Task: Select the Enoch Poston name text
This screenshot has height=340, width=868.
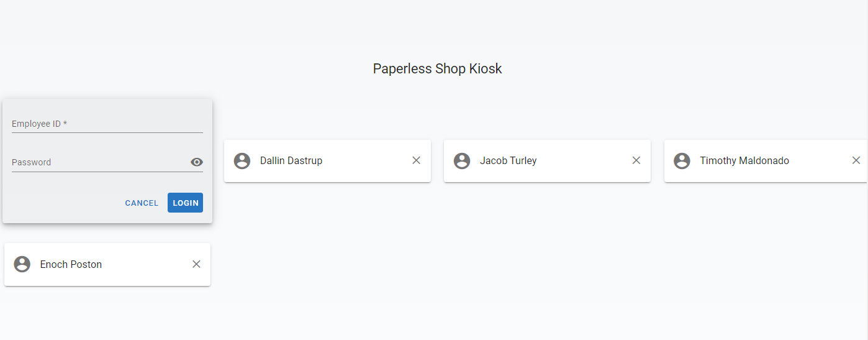Action: (71, 264)
